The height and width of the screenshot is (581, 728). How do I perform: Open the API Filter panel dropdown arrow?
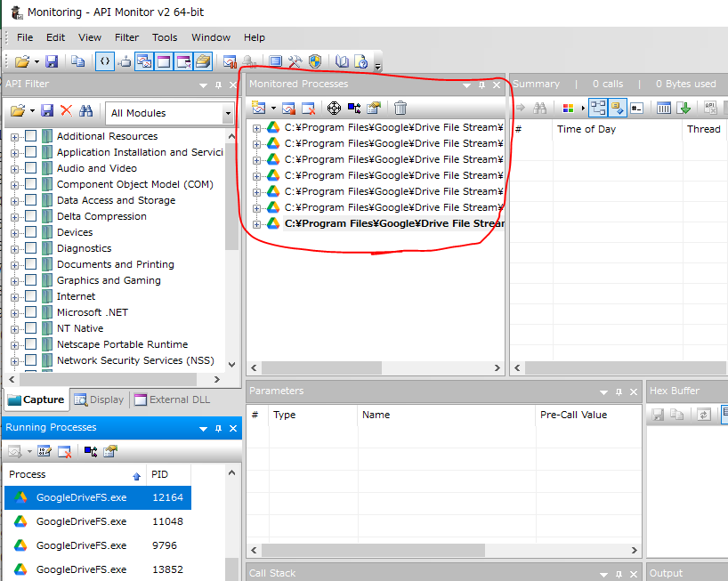pyautogui.click(x=203, y=85)
